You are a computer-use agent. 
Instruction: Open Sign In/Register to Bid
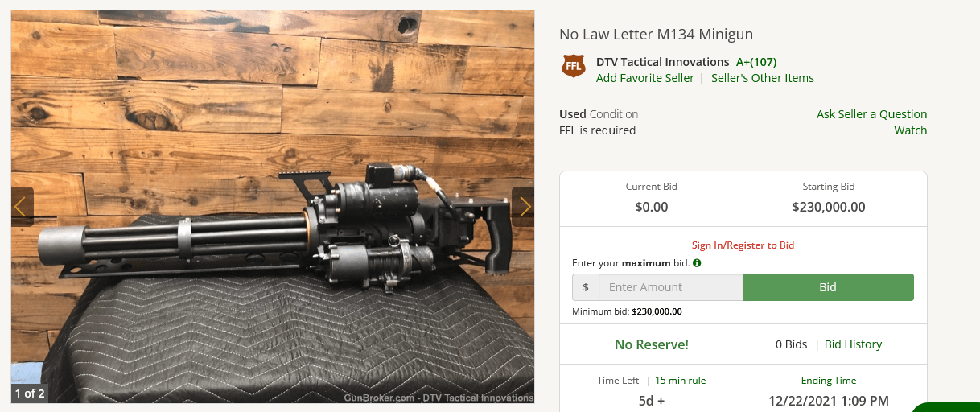[743, 245]
